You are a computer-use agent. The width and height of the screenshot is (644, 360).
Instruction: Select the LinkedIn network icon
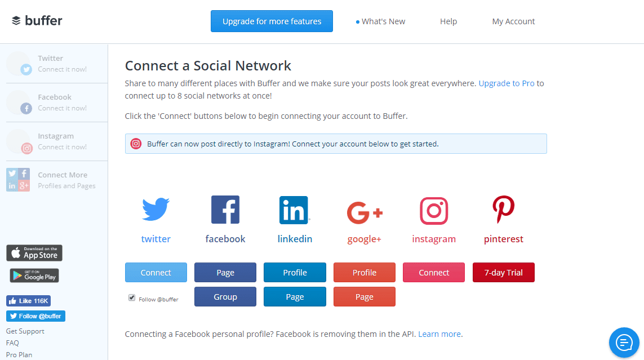point(295,210)
